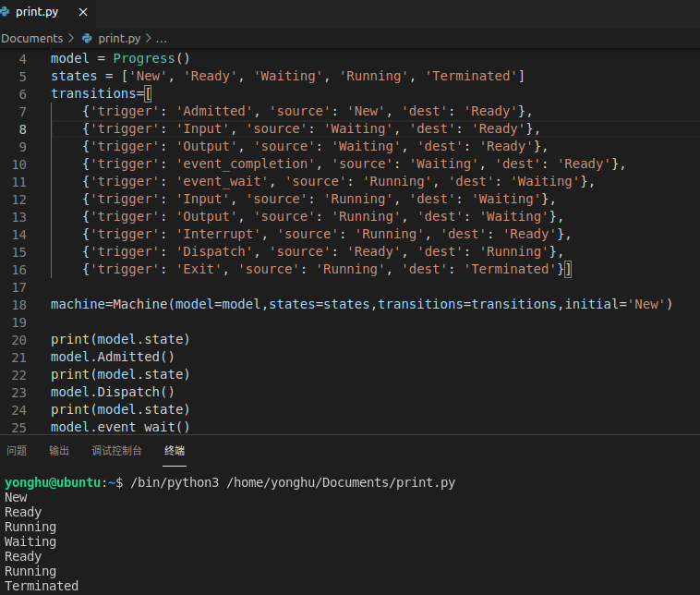Open the Documents breadcrumb folder
Screen dimensions: 700x595
pos(32,39)
